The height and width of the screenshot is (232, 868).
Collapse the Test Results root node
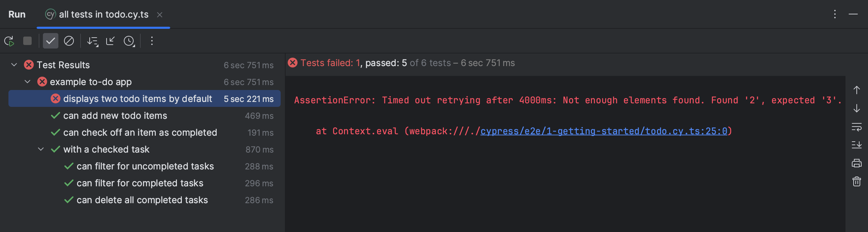[14, 65]
